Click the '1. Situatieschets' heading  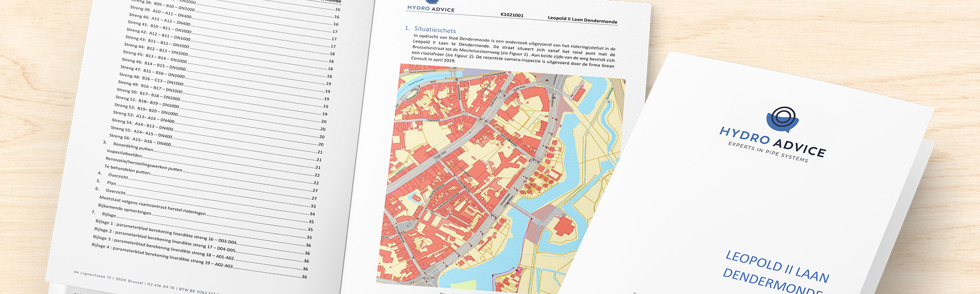click(430, 30)
